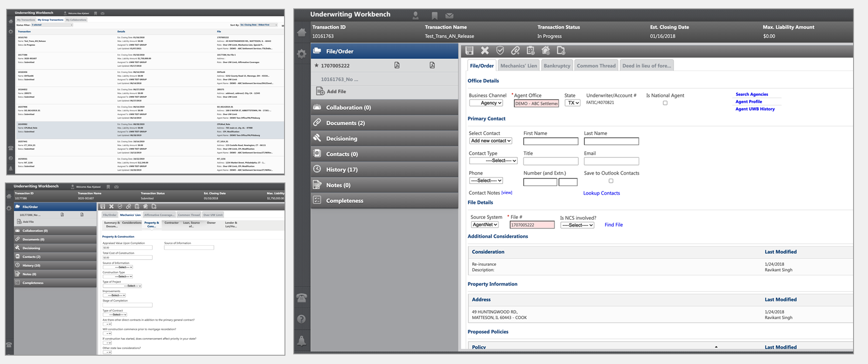868x364 pixels.
Task: Open the Construction Type dropdown
Action: [x=117, y=277]
